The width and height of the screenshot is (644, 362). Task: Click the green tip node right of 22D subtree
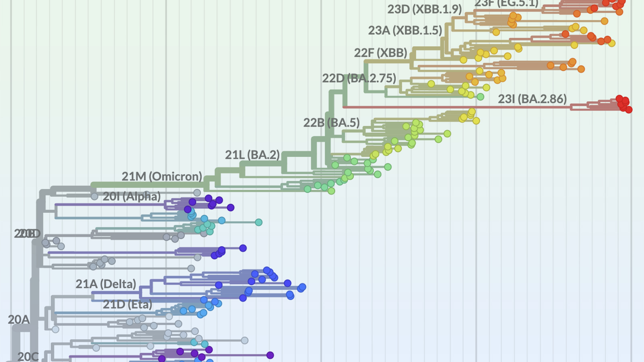point(480,97)
